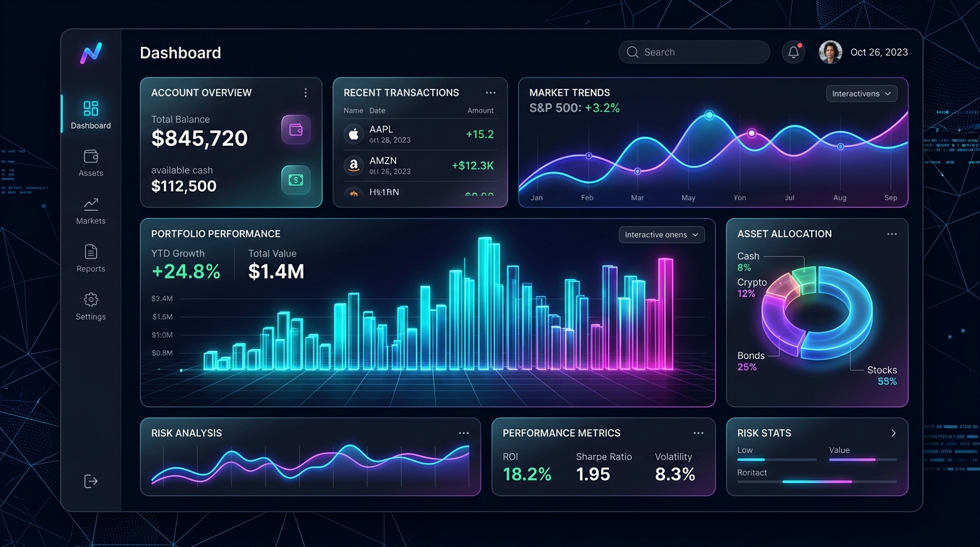This screenshot has width=980, height=547.
Task: Click the Bonds label in Asset Allocation
Action: (x=751, y=356)
